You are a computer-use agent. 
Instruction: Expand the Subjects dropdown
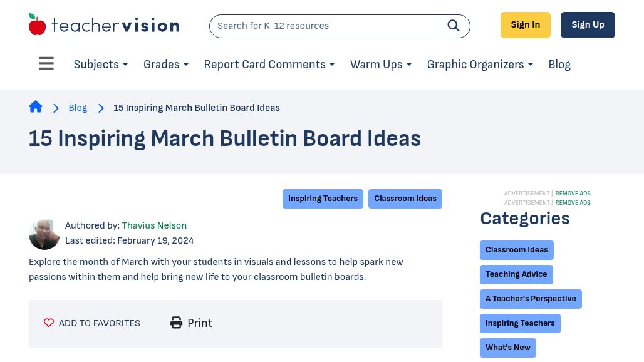(101, 65)
